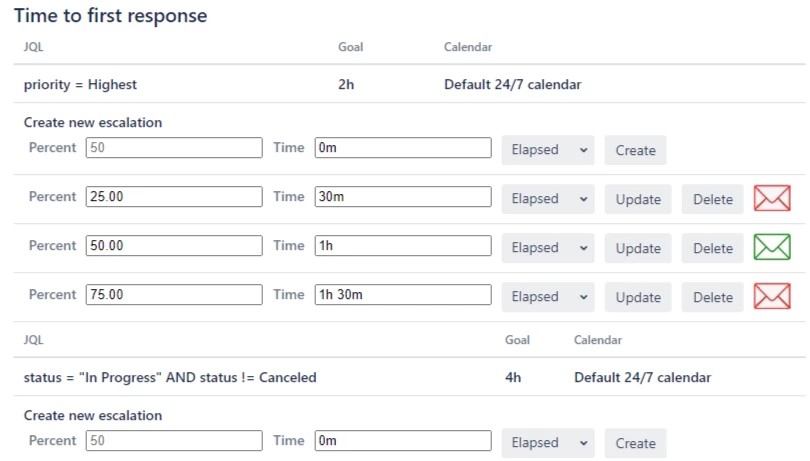Screen dimensions: 810x461
Task: Click the empty Percent field under priority Highest
Action: pyautogui.click(x=174, y=147)
